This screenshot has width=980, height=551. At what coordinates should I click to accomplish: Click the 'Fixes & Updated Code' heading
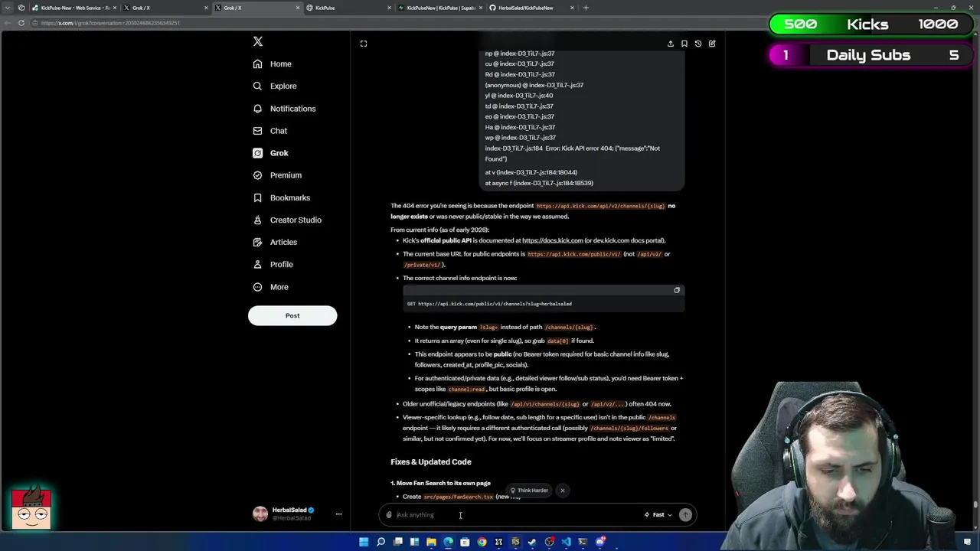(x=431, y=462)
